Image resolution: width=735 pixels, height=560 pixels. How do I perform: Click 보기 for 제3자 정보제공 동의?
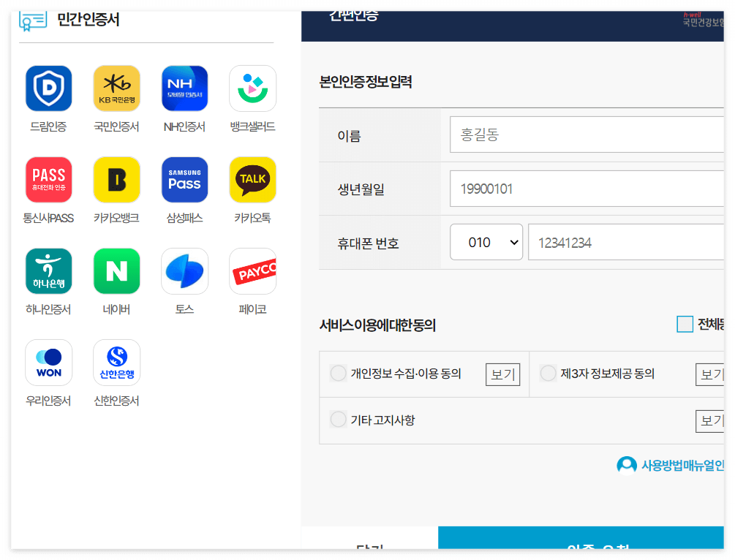[x=709, y=374]
